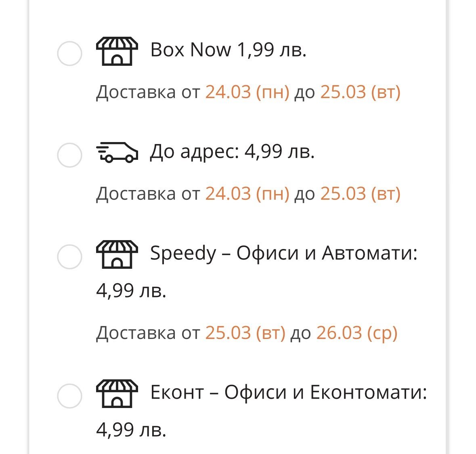Pick the Еконт offices radio button
The height and width of the screenshot is (454, 476).
[x=69, y=395]
